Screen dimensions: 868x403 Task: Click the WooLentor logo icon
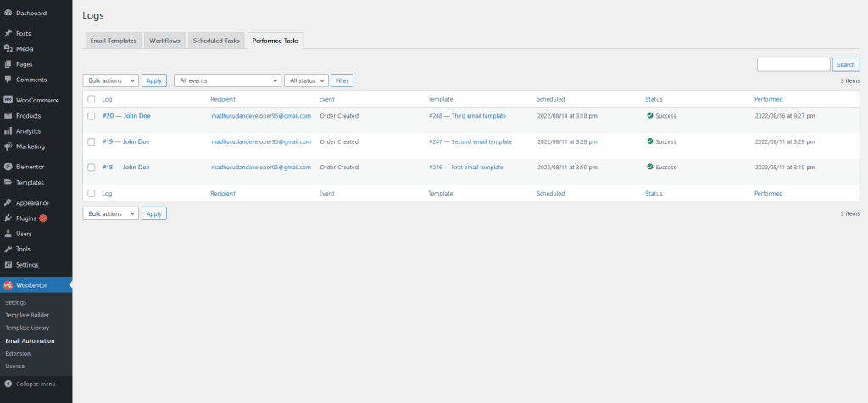click(x=8, y=285)
